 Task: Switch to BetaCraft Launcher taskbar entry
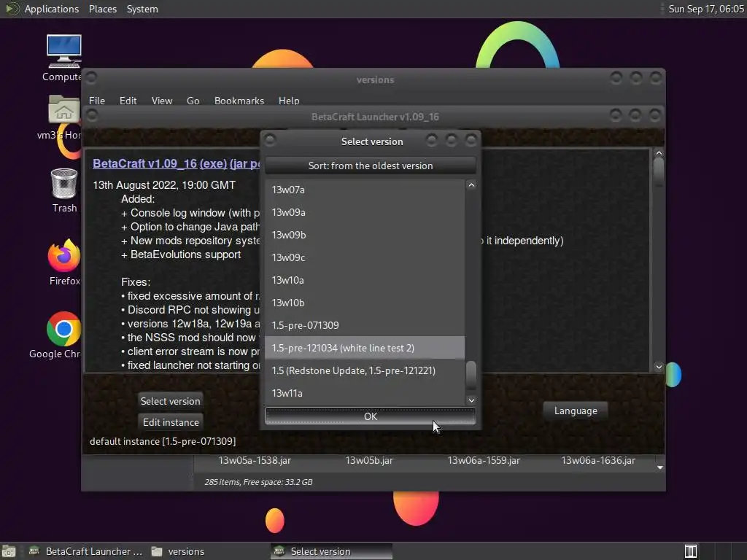point(86,551)
